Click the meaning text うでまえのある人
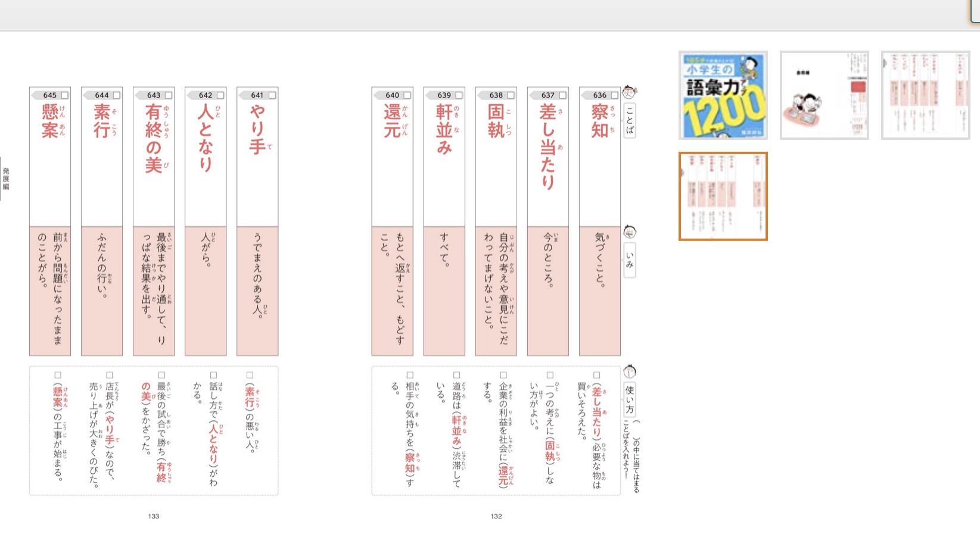The height and width of the screenshot is (553, 980). pos(257,276)
